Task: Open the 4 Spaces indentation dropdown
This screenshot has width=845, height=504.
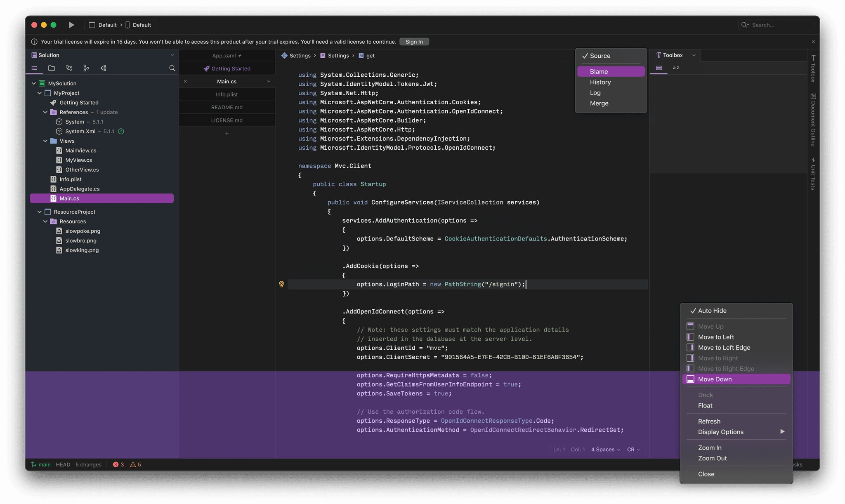Action: tap(605, 450)
